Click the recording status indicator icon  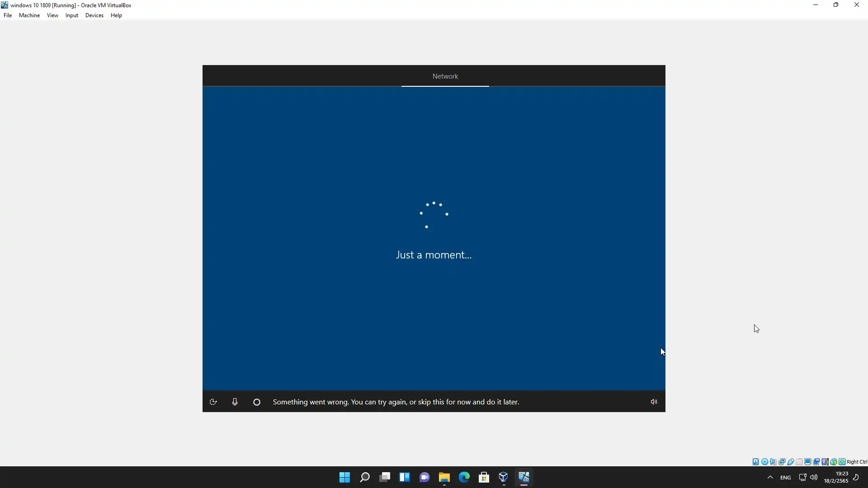[816, 462]
